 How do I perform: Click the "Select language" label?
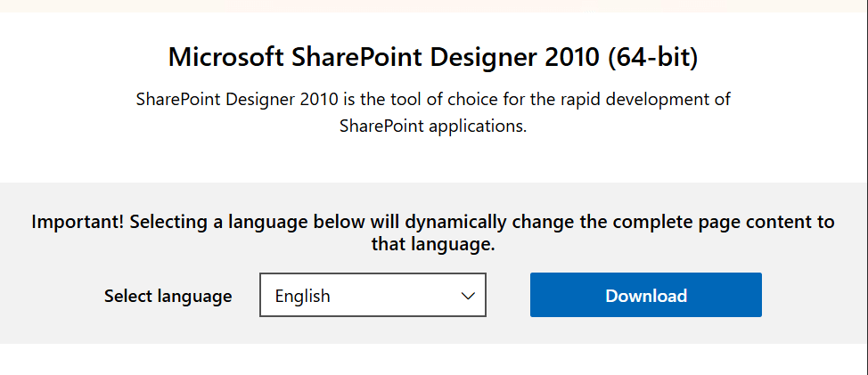click(168, 296)
